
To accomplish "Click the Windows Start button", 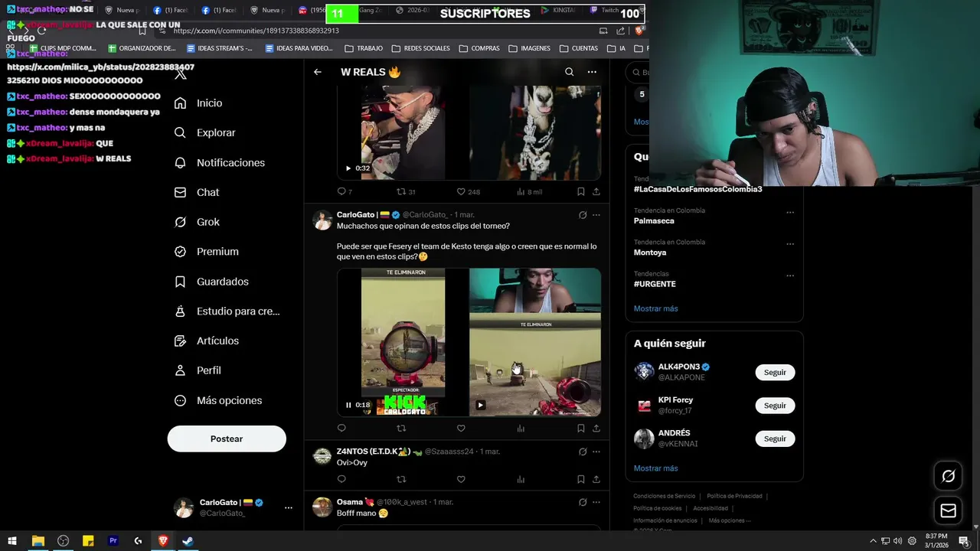I will point(12,541).
